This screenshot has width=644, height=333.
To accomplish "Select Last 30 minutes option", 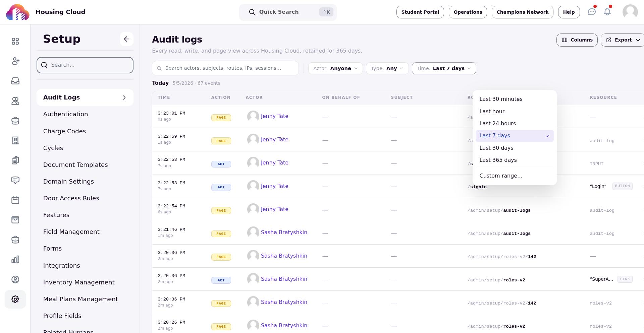I will pyautogui.click(x=515, y=99).
